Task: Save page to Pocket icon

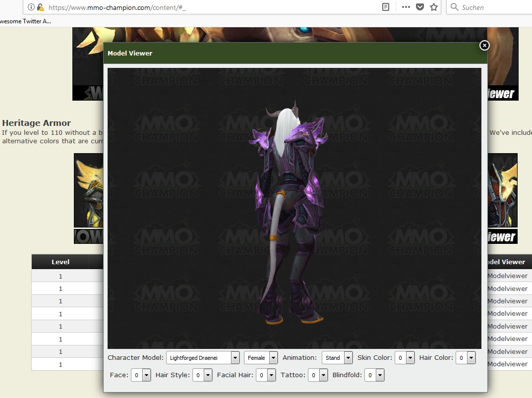Action: (x=419, y=7)
